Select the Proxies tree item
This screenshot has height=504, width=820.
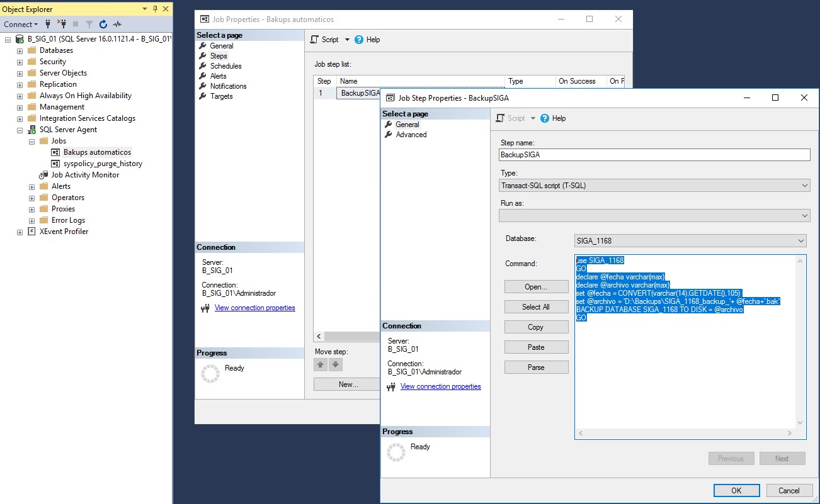point(63,209)
